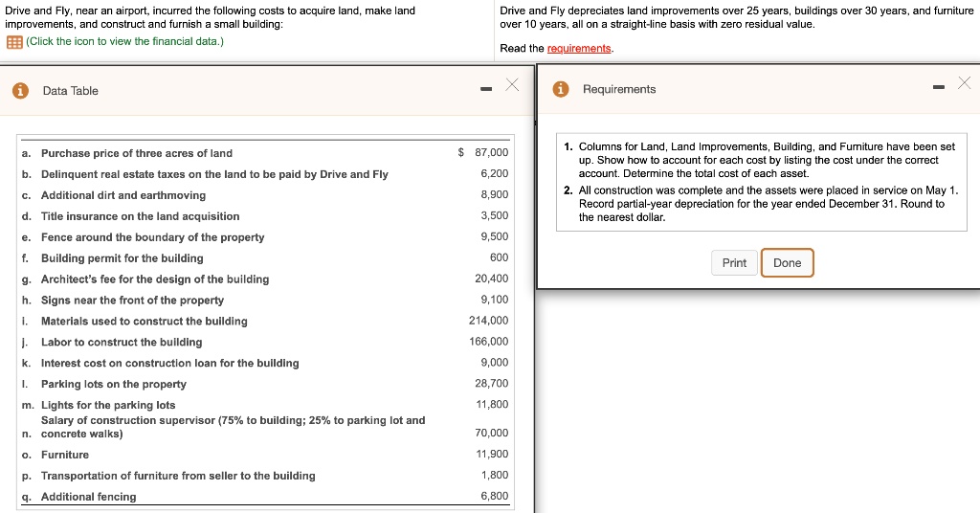
Task: Click the 'Delinquent real estate taxes' row
Action: [x=214, y=174]
